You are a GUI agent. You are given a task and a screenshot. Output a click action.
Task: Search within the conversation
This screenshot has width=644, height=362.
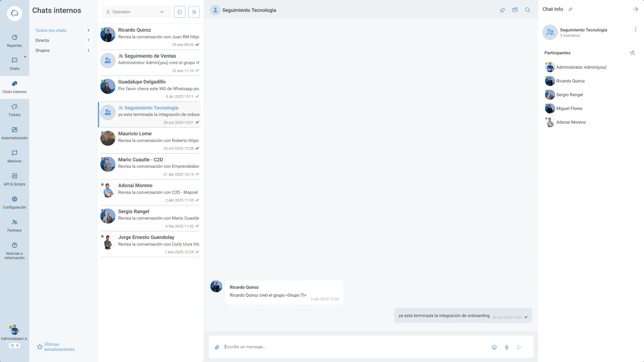[x=528, y=10]
